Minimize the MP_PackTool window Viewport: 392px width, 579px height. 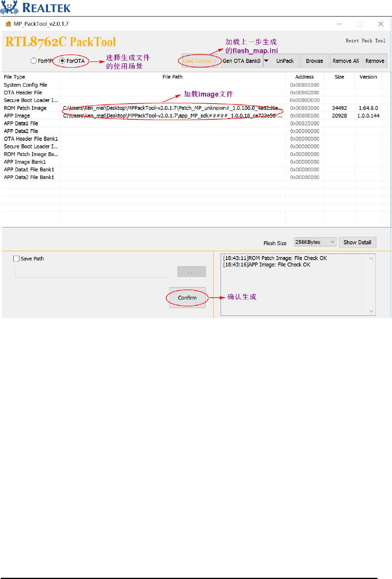[339, 24]
